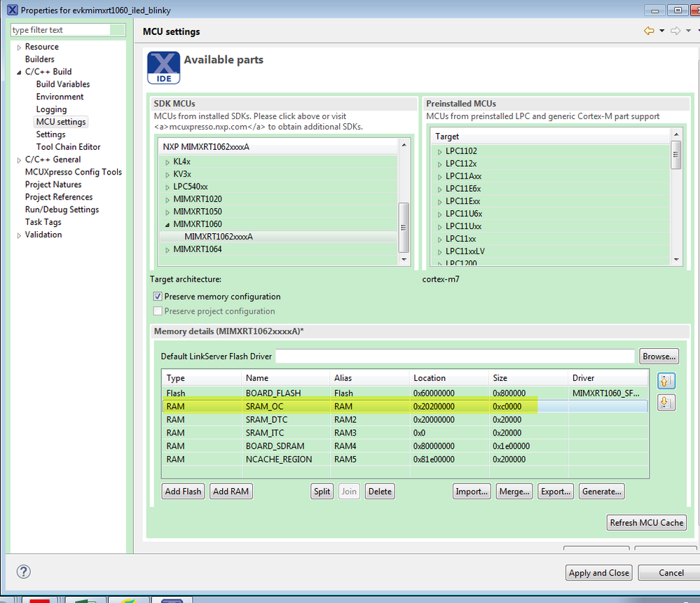This screenshot has height=603, width=700.
Task: Move selected memory region down with arrow icon
Action: click(x=666, y=403)
